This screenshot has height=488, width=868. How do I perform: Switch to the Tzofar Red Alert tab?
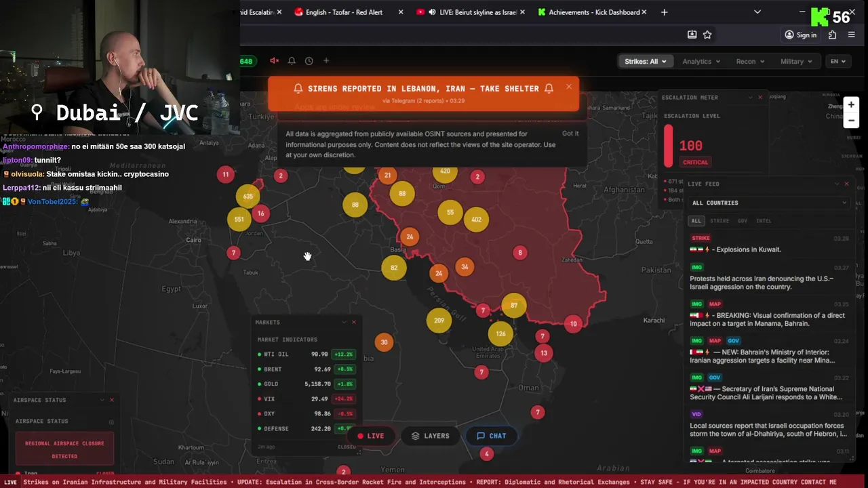point(344,12)
